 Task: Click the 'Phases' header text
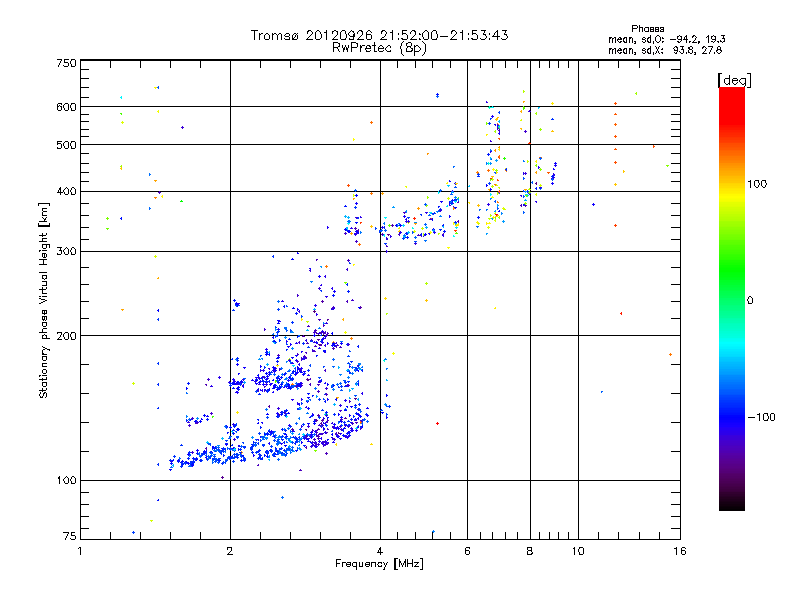coord(647,29)
